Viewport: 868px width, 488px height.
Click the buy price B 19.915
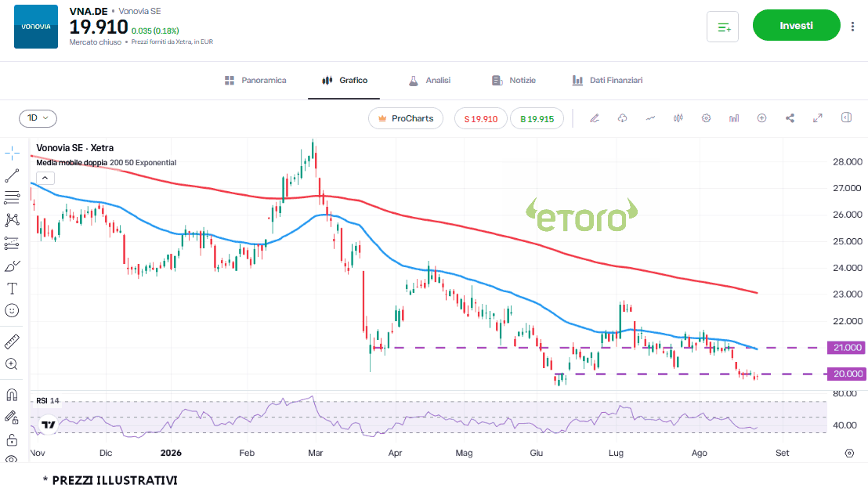tap(537, 118)
